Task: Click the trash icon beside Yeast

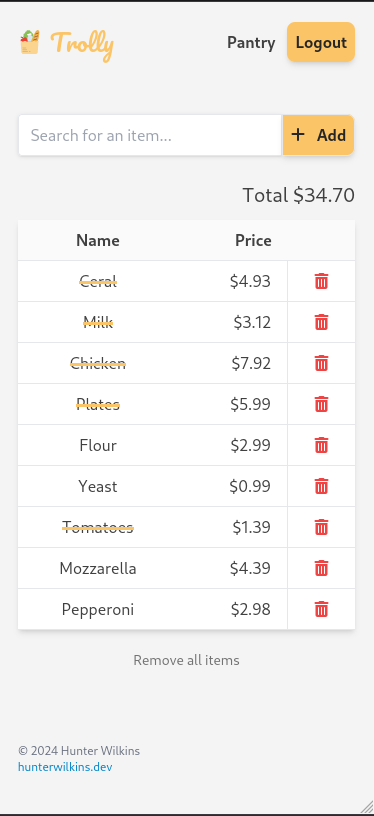Action: (x=321, y=486)
